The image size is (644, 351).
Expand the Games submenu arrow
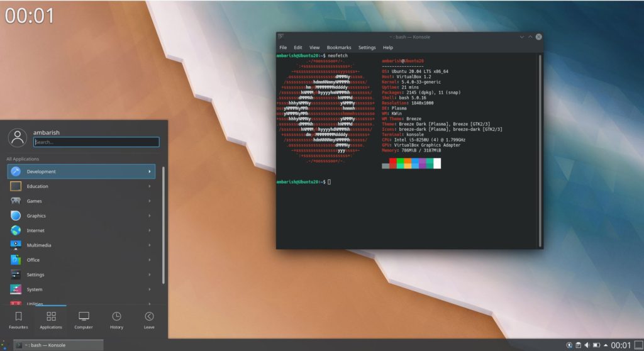(150, 201)
